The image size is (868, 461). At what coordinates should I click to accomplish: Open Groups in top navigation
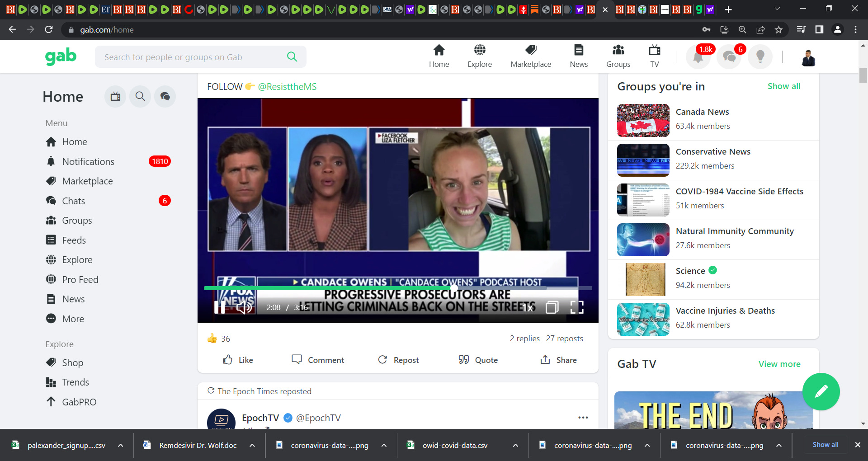coord(618,56)
